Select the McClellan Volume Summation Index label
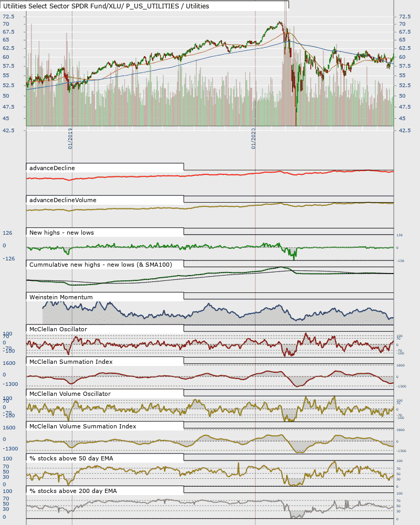The image size is (420, 525). [82, 426]
